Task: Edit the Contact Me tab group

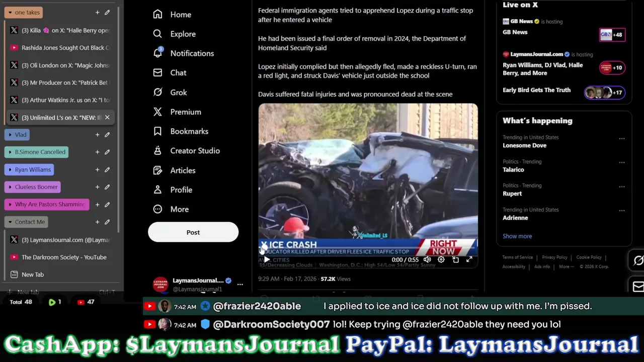Action: click(107, 222)
